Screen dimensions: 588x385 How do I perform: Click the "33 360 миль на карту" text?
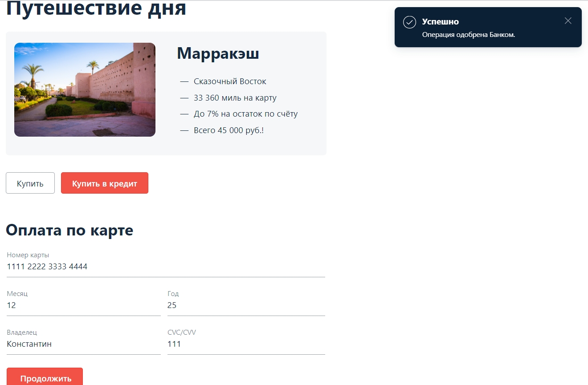[235, 97]
